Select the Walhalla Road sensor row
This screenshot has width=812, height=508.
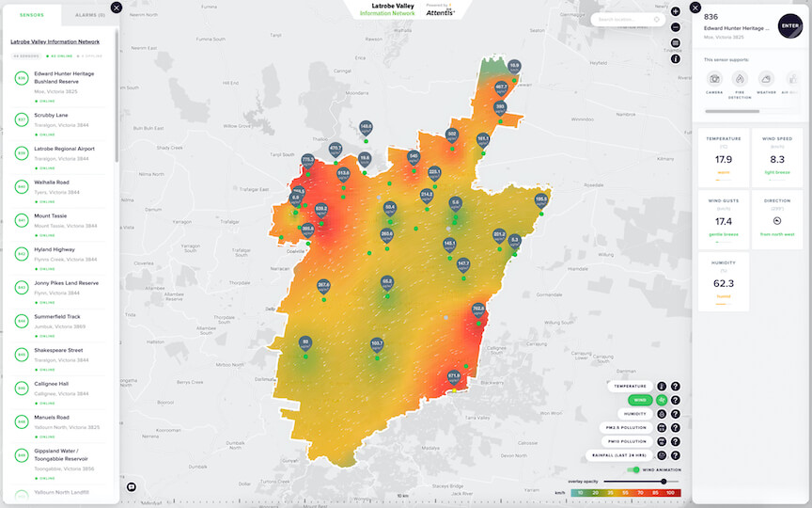pos(58,192)
